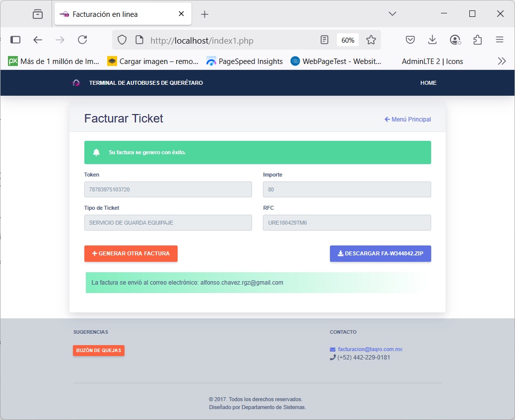This screenshot has height=420, width=515.
Task: Click the reload page icon
Action: [82, 40]
